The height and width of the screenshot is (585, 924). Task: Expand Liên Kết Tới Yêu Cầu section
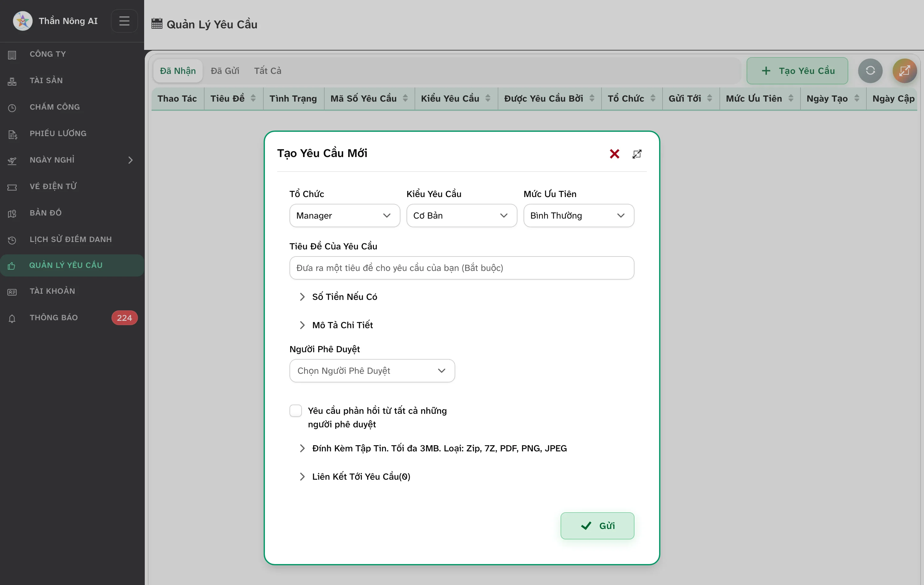(x=354, y=476)
